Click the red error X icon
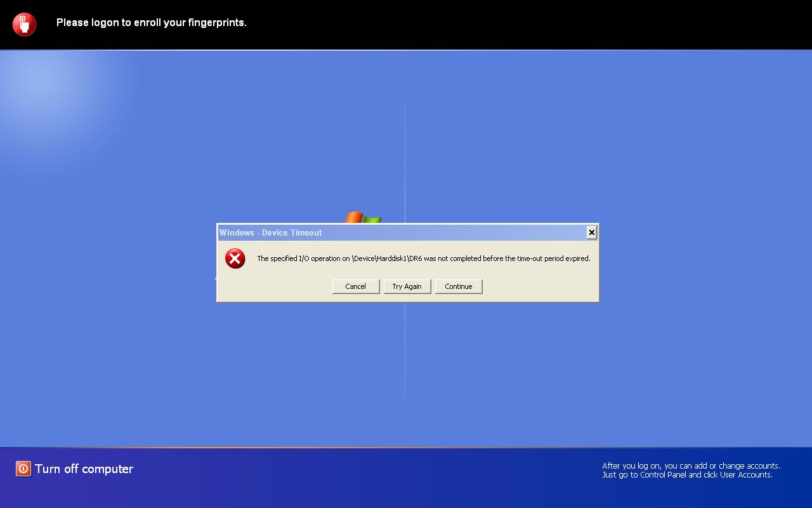 pyautogui.click(x=235, y=258)
